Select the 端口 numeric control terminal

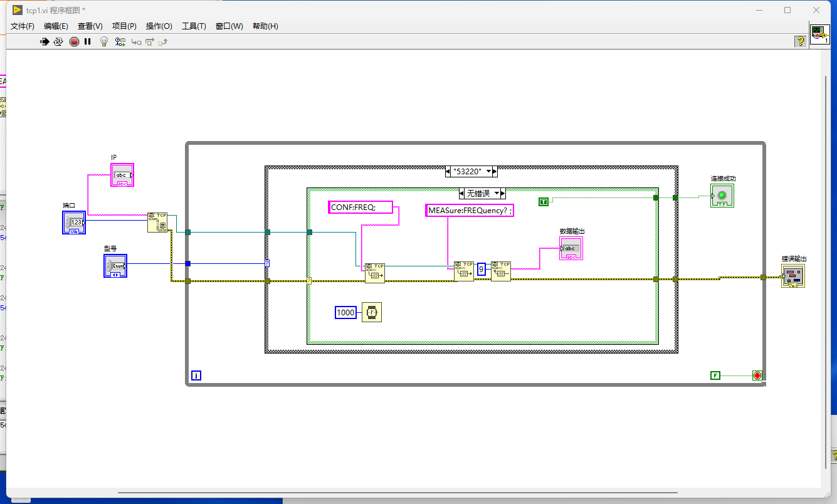tap(74, 223)
